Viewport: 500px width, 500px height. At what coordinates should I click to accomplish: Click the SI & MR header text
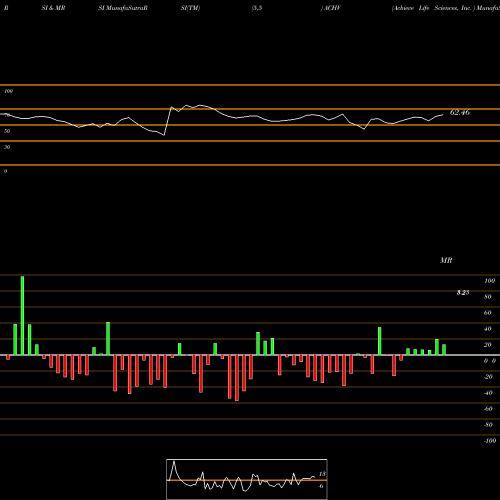click(x=53, y=8)
